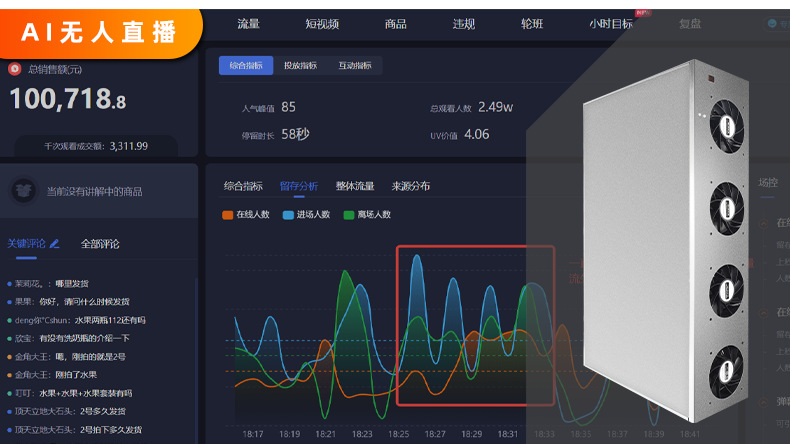Click the 18:23 time axis label
Image resolution: width=790 pixels, height=444 pixels.
(362, 434)
